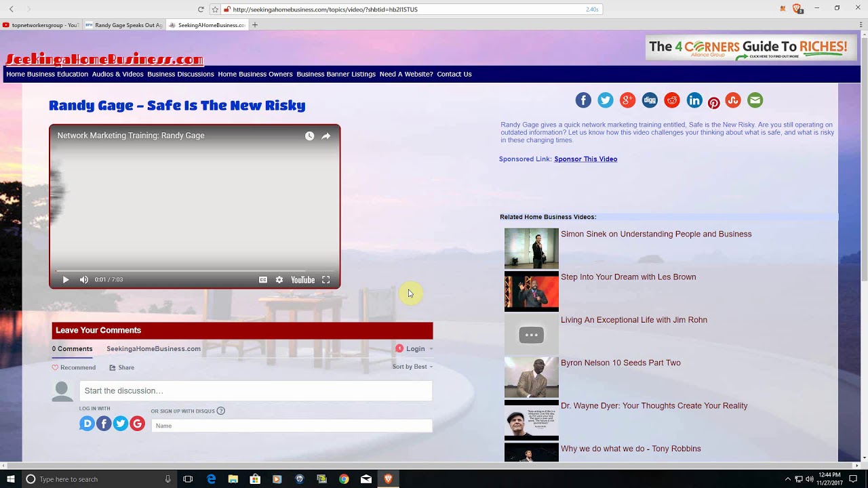Click the browser address bar URL
The image size is (868, 488).
coord(325,9)
